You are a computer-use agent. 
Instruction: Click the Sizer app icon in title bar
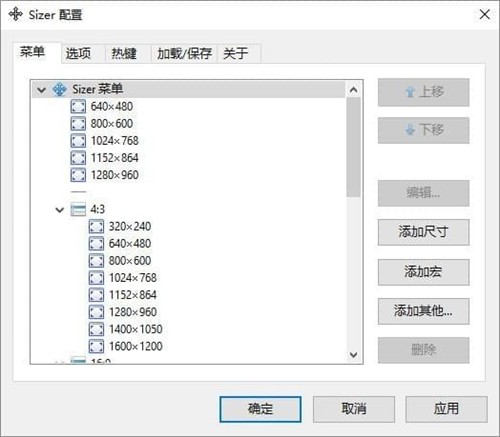coord(15,14)
